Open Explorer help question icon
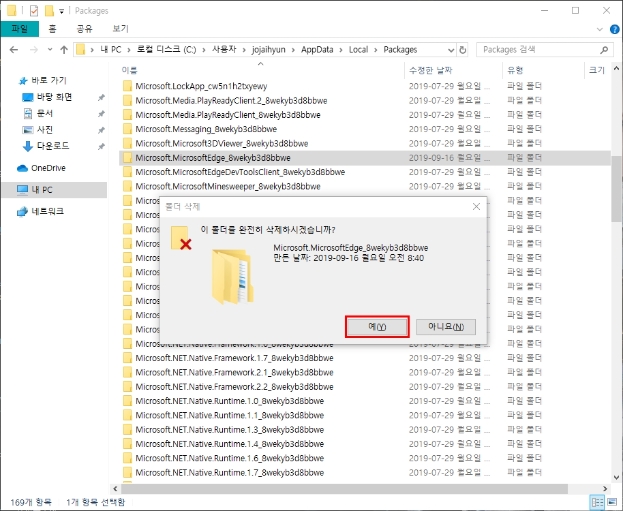This screenshot has height=511, width=623. coord(614,29)
